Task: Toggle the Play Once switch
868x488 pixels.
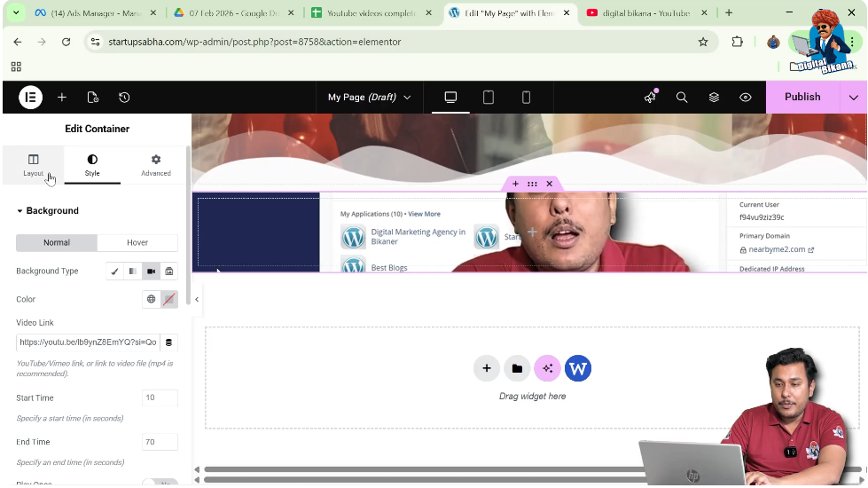Action: (160, 484)
